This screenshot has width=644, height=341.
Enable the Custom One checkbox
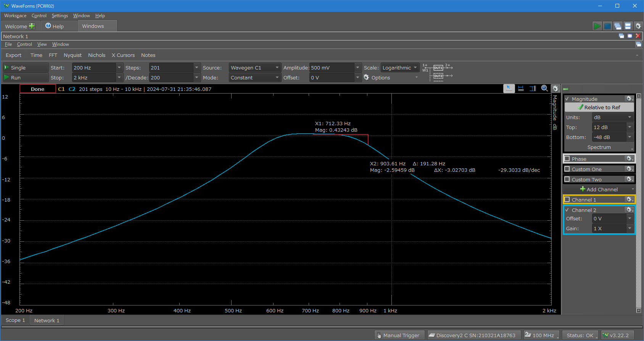(x=567, y=169)
